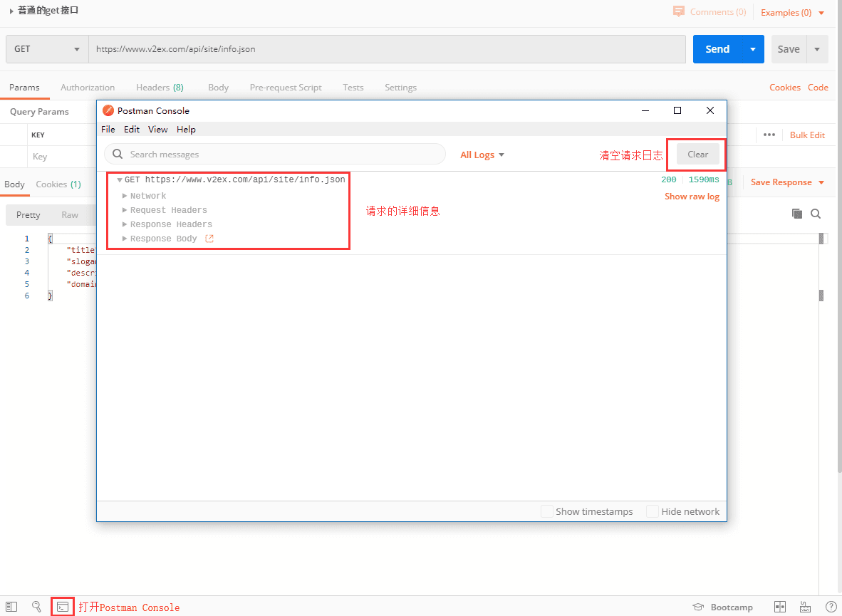Switch to the Tests tab
Viewport: 842px width, 616px height.
pyautogui.click(x=353, y=87)
